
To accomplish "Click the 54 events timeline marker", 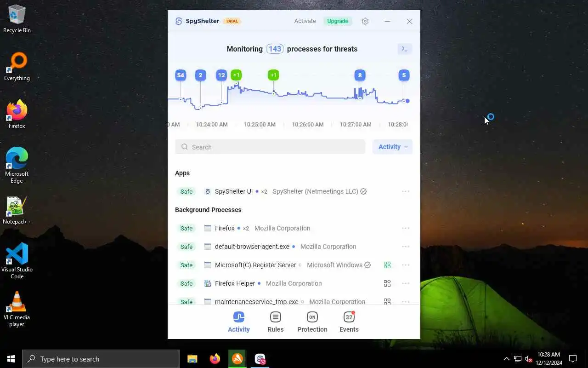I will coord(181,75).
